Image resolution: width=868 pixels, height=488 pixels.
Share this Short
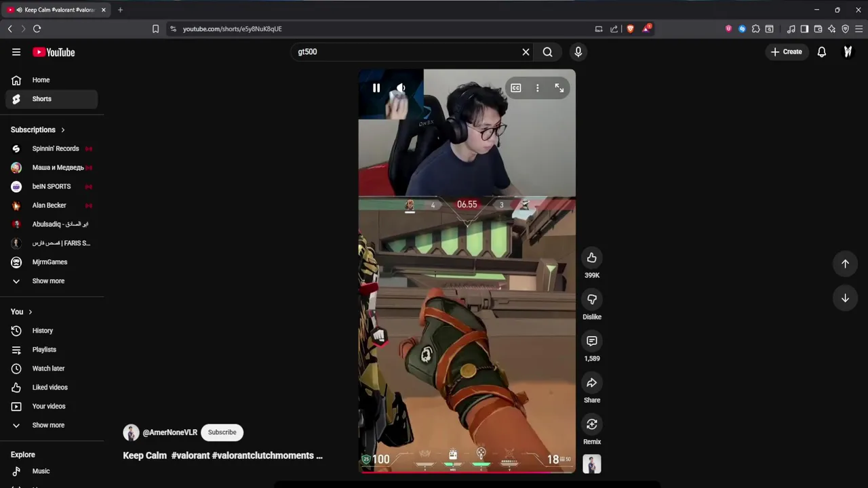(x=592, y=383)
